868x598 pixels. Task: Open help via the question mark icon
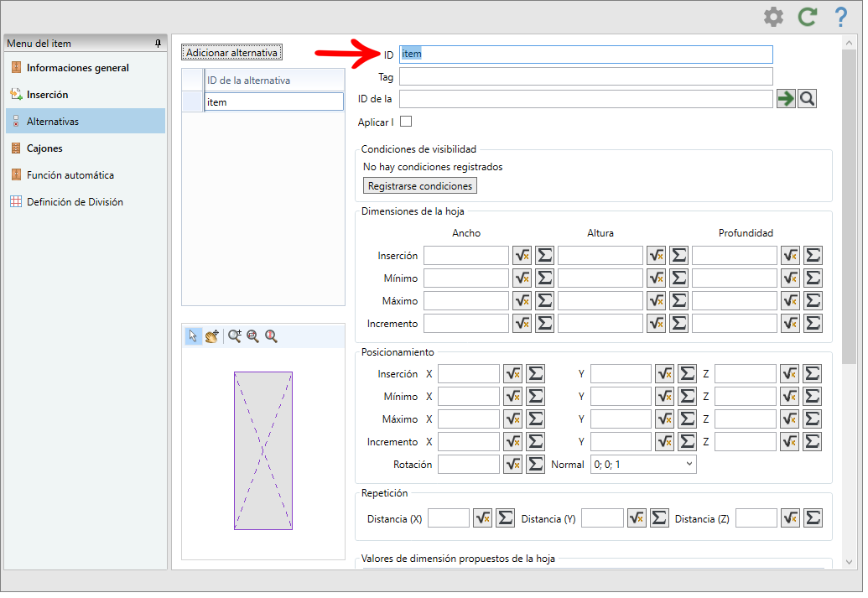click(x=841, y=17)
